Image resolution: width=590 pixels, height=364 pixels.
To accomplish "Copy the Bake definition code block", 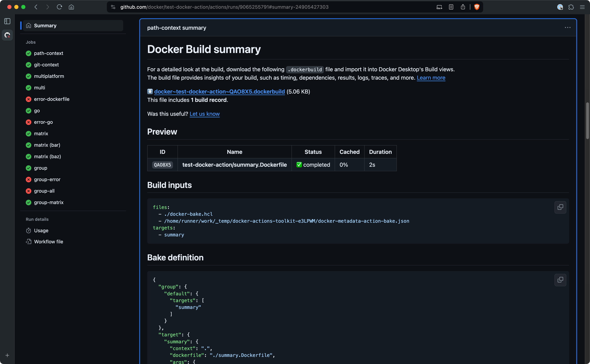I will [x=560, y=280].
